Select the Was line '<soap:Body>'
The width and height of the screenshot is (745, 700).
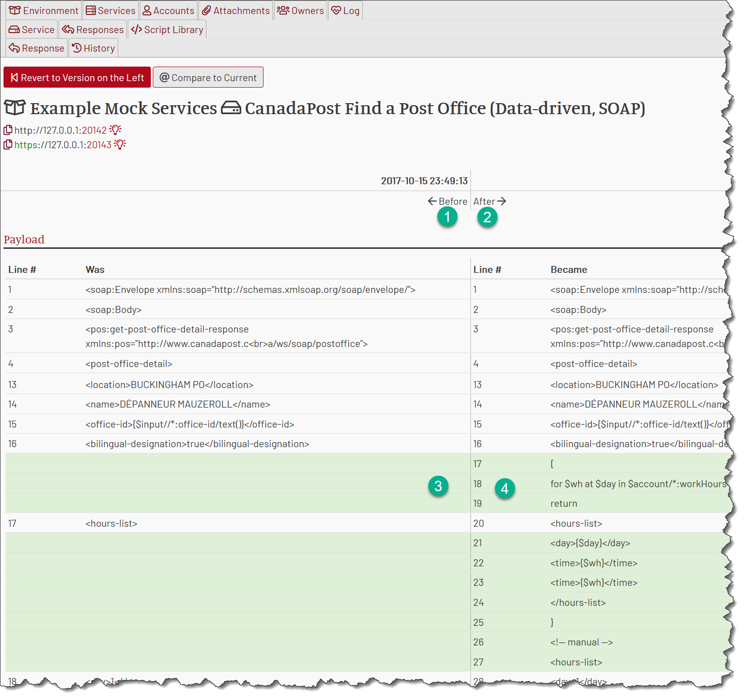tap(113, 309)
